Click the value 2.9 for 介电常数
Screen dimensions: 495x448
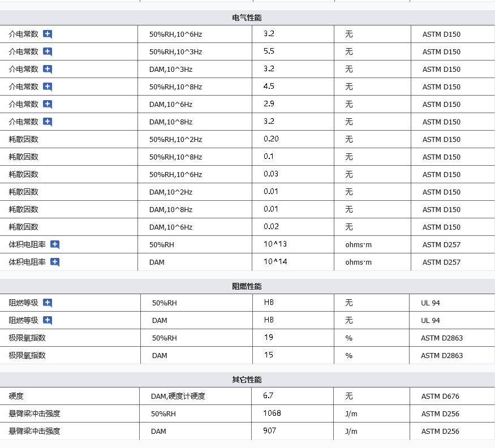click(269, 104)
